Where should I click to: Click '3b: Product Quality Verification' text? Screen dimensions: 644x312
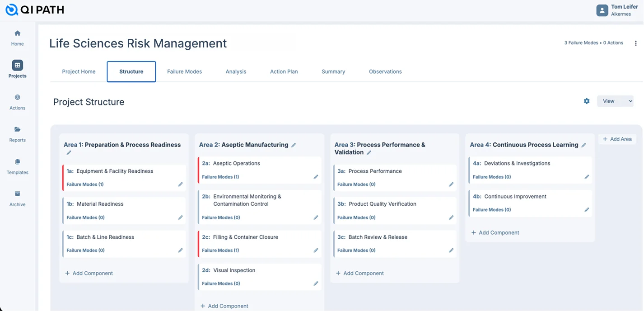click(x=377, y=204)
